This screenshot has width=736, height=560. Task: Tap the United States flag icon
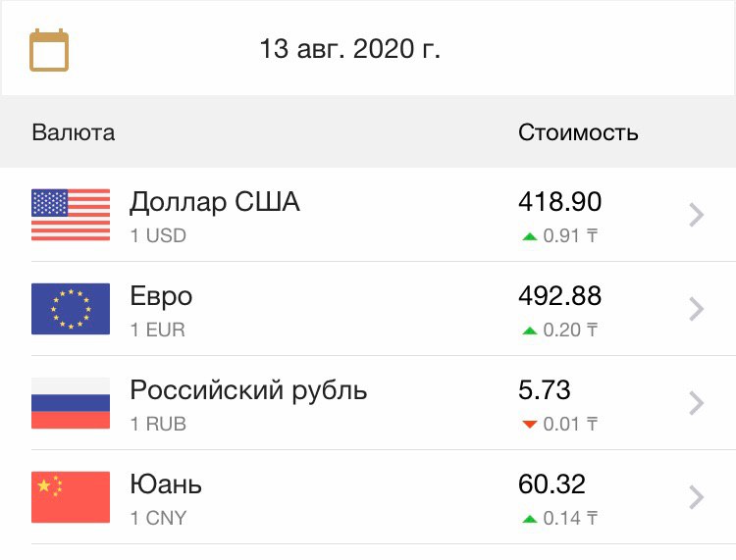point(71,215)
